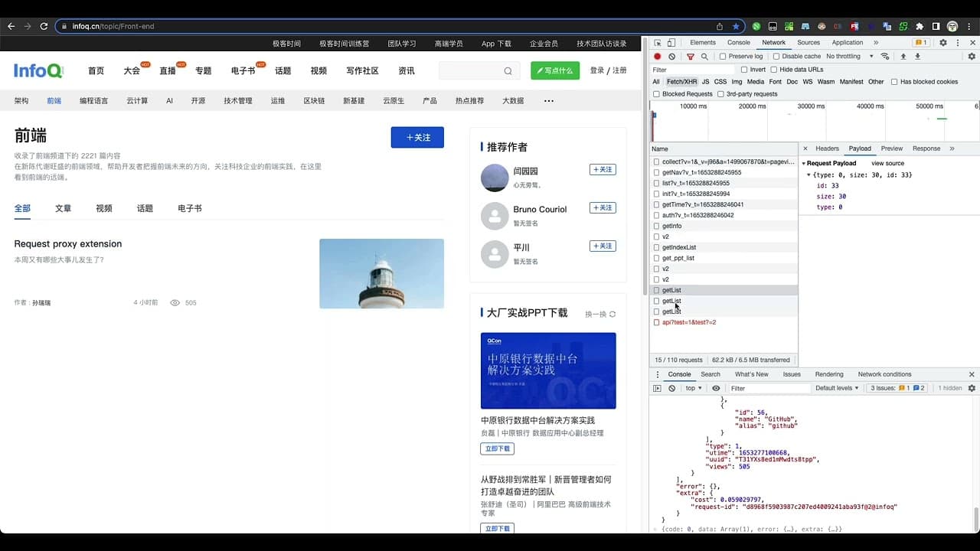The width and height of the screenshot is (980, 551).
Task: Collapse the payload object tree triangle
Action: coord(809,175)
